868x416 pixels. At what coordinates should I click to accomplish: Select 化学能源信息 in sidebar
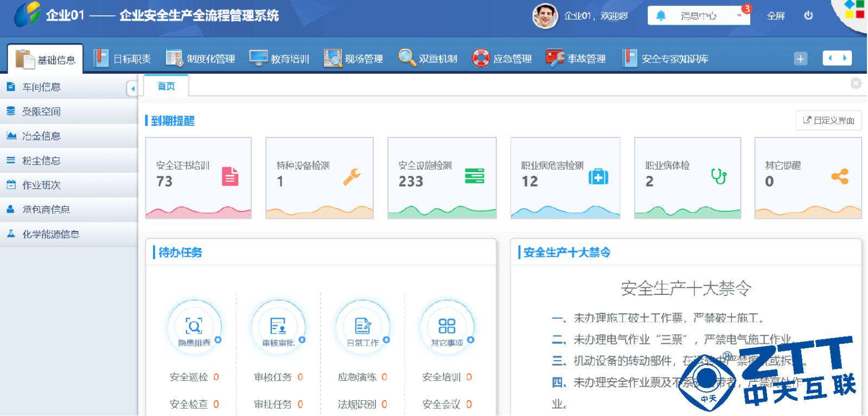pos(68,234)
